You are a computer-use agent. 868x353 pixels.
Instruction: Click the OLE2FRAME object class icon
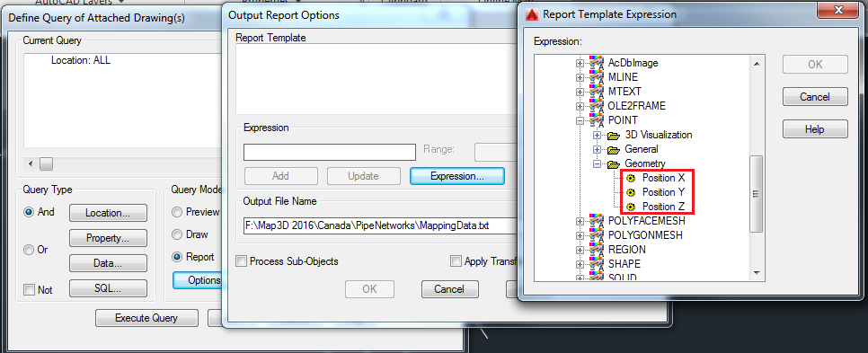pos(596,106)
